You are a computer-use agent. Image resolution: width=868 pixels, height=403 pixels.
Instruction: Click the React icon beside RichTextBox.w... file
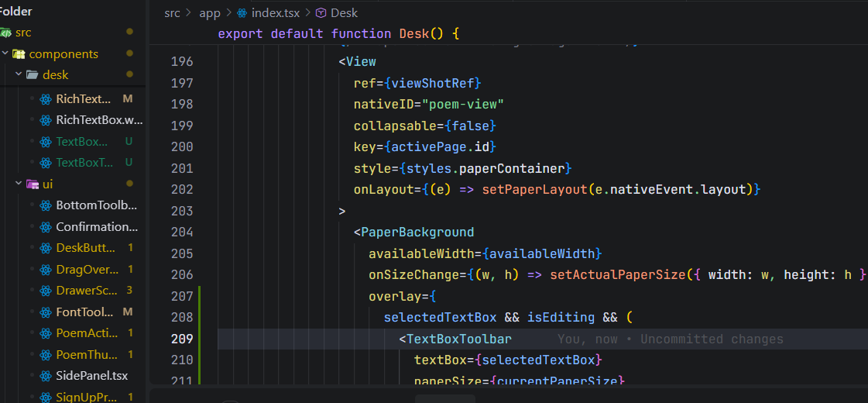pos(46,120)
